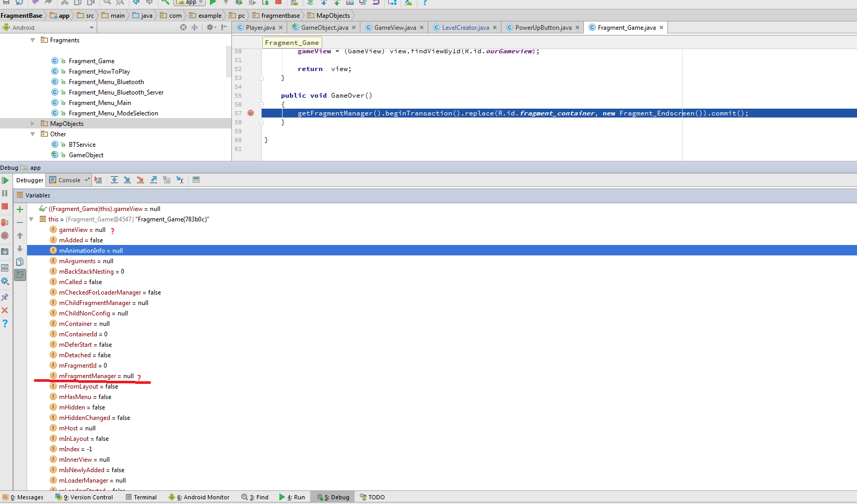Screen dimensions: 857x504
Task: Click the Resume Program icon in debug sidebar
Action: click(x=5, y=181)
